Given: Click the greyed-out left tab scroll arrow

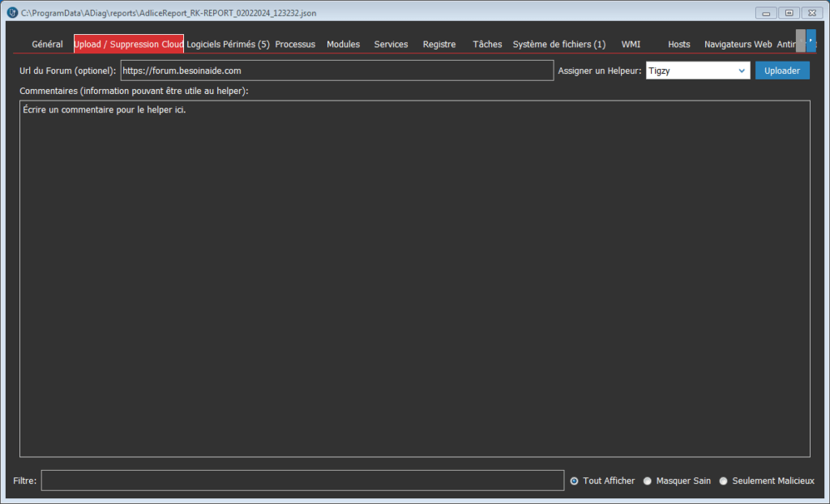Looking at the screenshot, I should click(800, 41).
